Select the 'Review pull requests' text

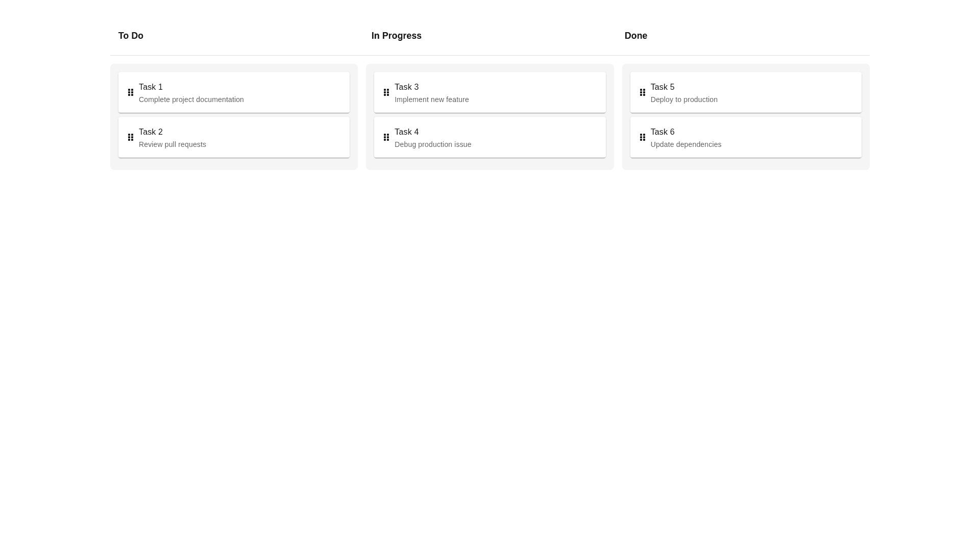click(172, 144)
